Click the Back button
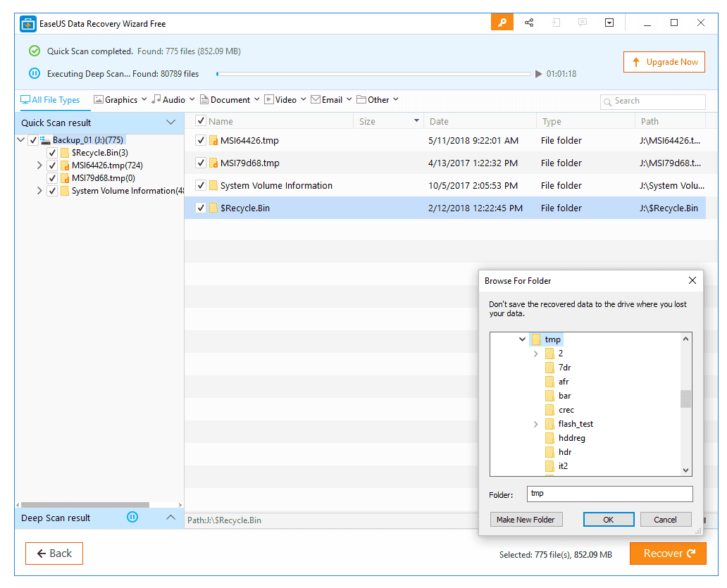This screenshot has width=727, height=588. coord(54,553)
